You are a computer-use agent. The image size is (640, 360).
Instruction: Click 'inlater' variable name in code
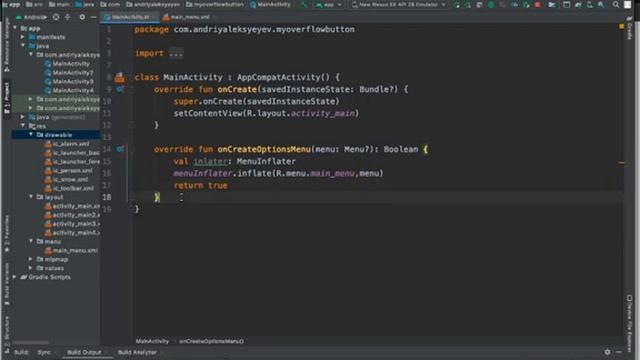211,161
